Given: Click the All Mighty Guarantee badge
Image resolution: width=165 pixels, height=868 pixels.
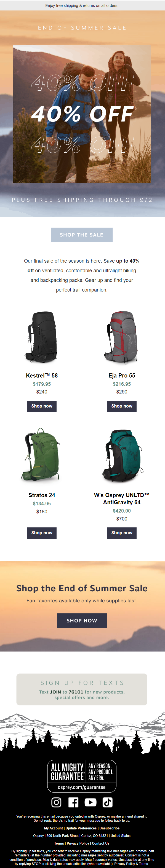Looking at the screenshot, I should pos(82,776).
